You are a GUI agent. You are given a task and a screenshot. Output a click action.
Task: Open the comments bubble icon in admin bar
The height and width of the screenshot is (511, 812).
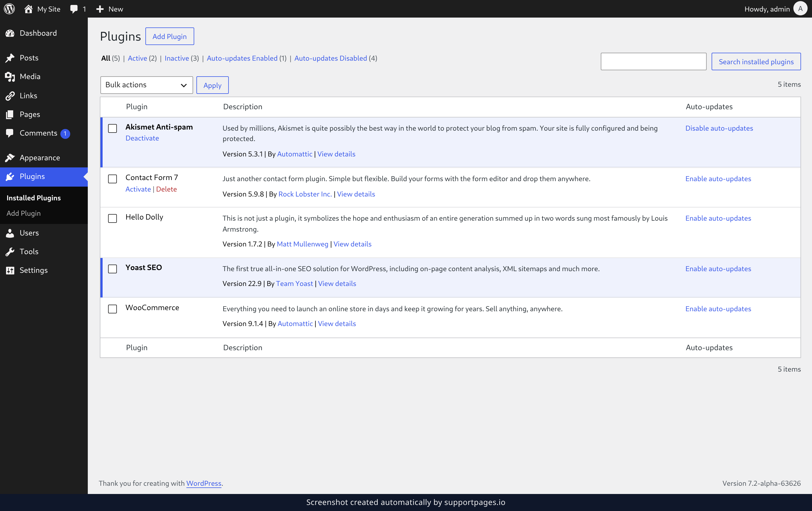click(74, 9)
